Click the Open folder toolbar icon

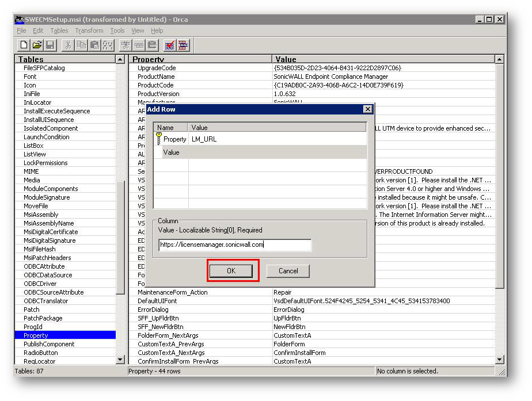click(x=37, y=45)
